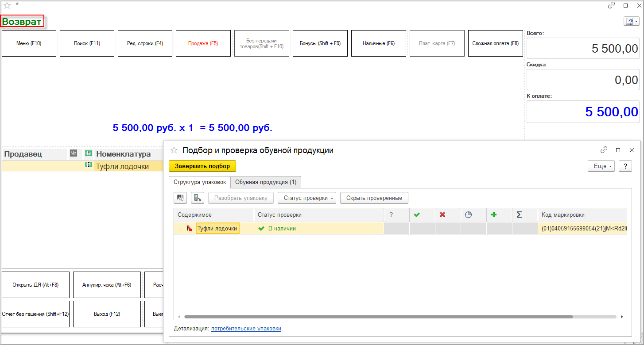Open help with the ? button in dialog

click(x=625, y=166)
